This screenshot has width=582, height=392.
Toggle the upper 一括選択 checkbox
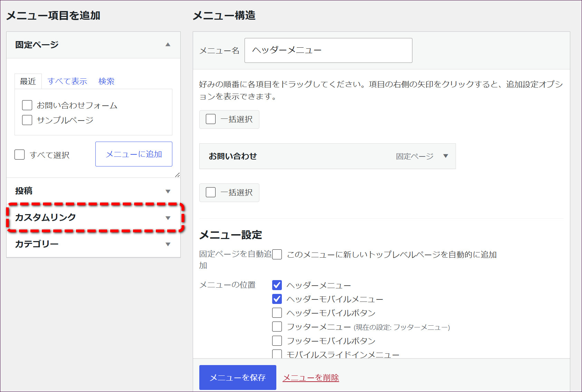211,119
